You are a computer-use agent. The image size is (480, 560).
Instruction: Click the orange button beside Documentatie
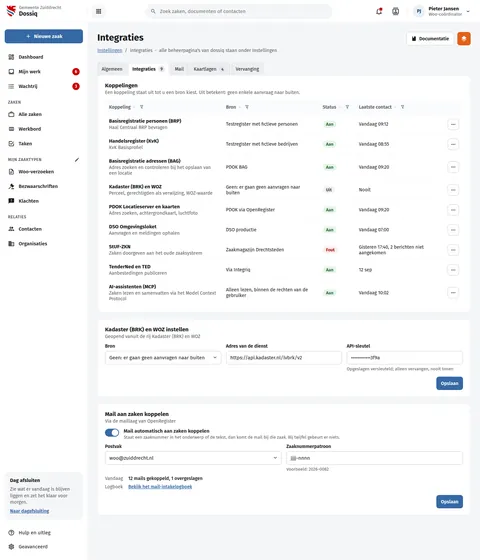click(x=464, y=39)
